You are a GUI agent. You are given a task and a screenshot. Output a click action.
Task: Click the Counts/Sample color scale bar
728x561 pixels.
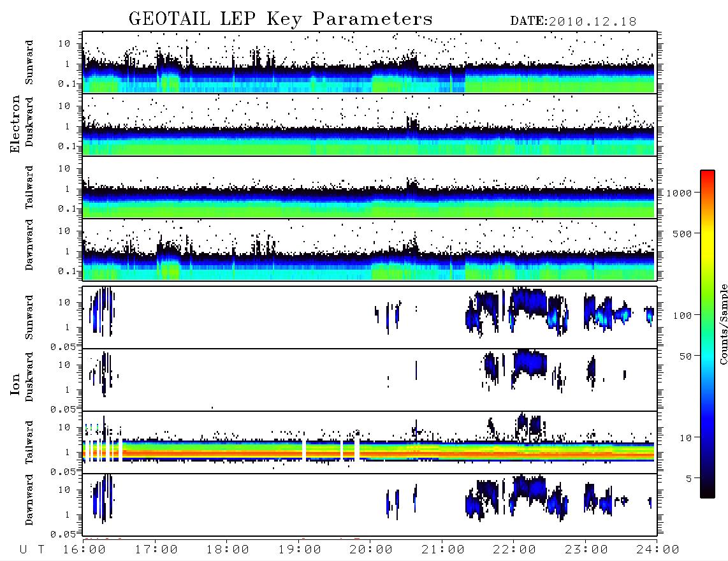tap(708, 334)
